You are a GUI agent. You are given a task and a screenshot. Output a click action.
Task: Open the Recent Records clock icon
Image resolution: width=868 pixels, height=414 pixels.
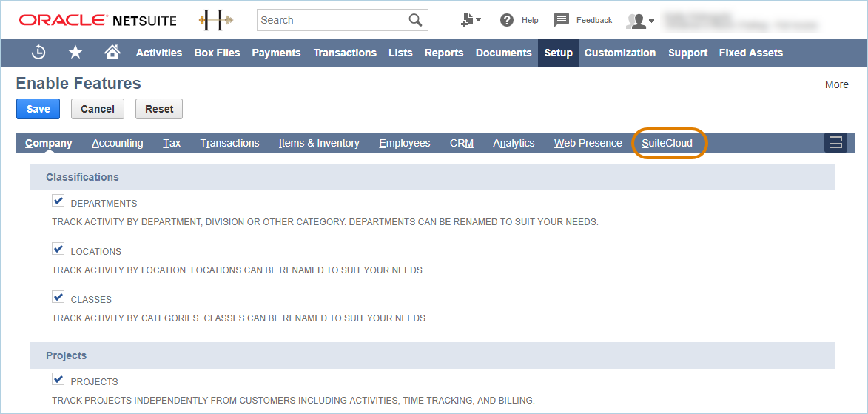tap(38, 53)
